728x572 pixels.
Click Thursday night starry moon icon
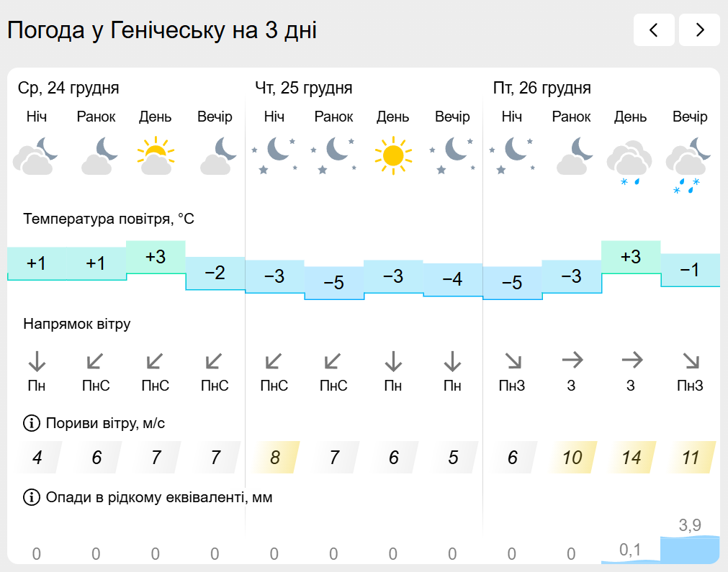click(274, 155)
